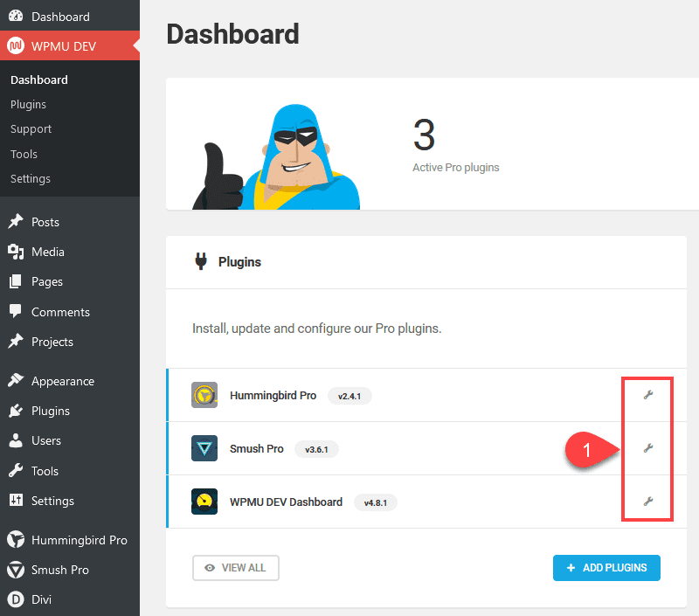Open Hummingbird Pro settings via its wrench icon
The height and width of the screenshot is (616, 699).
tap(647, 395)
